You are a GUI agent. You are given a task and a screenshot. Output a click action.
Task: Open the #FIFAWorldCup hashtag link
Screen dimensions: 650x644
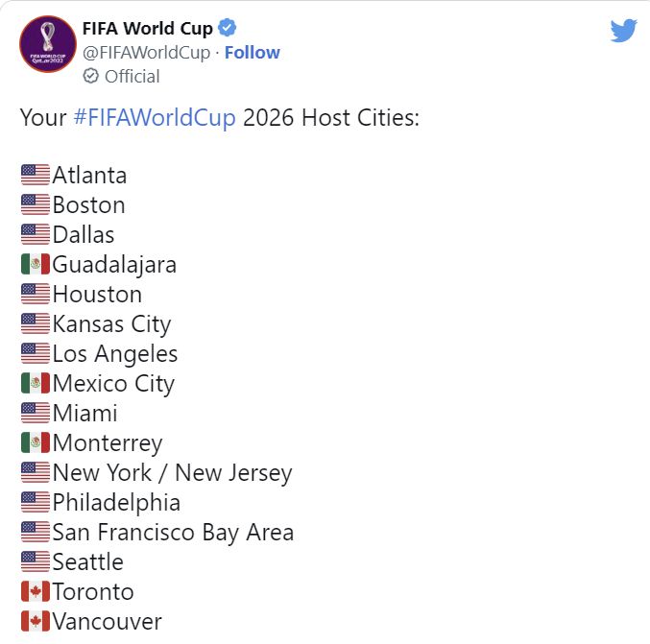154,120
